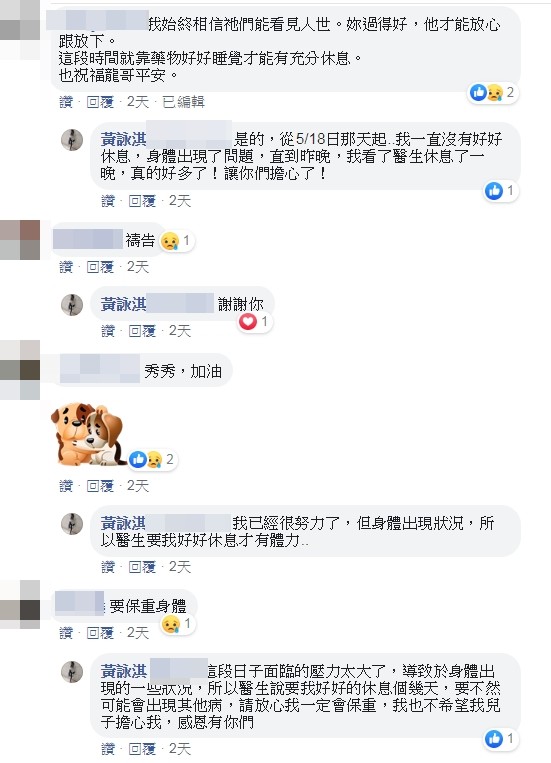Open 黃詠淇 profile from 5/18 reply
Screen dimensions: 551x763
click(x=124, y=140)
